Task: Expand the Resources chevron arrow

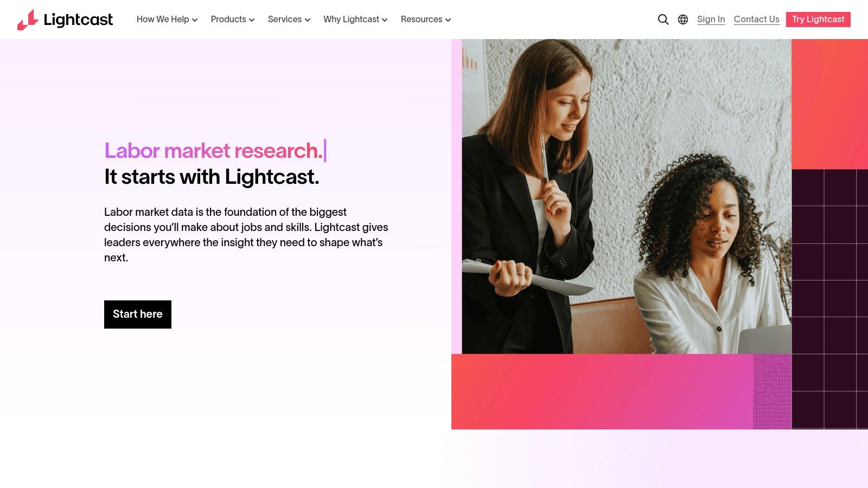Action: point(448,20)
